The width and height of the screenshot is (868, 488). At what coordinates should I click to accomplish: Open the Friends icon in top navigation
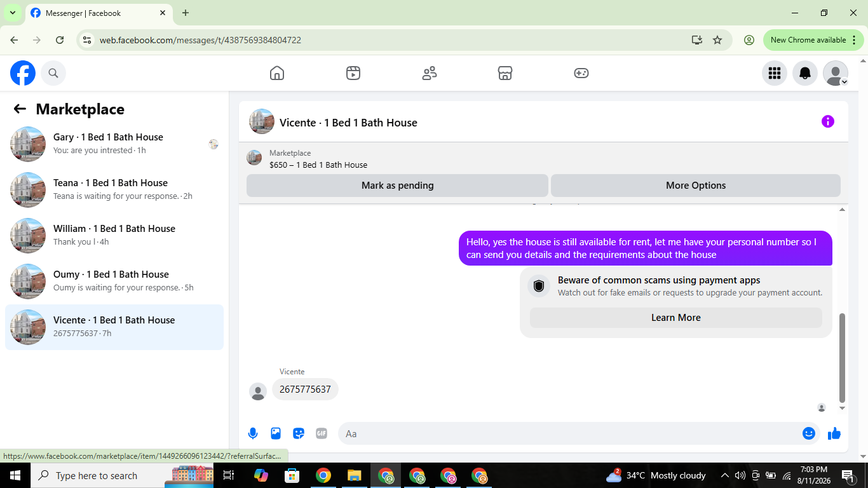430,73
